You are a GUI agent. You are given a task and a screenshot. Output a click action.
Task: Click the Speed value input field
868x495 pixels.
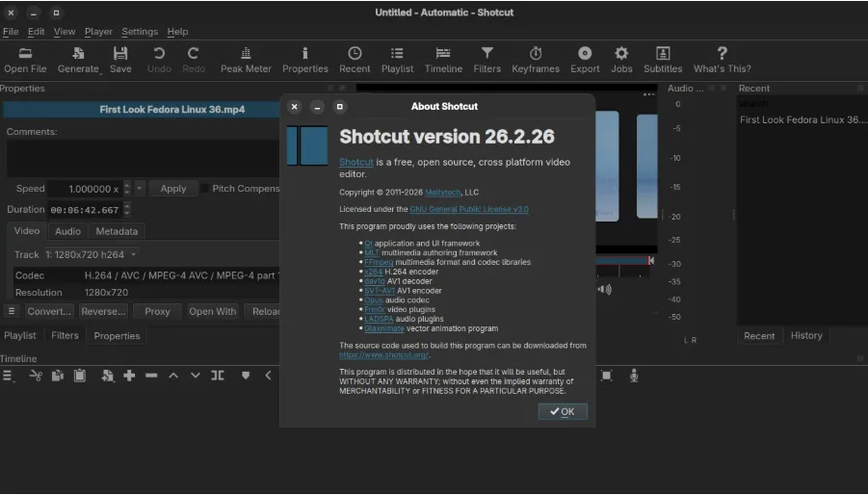pos(85,189)
